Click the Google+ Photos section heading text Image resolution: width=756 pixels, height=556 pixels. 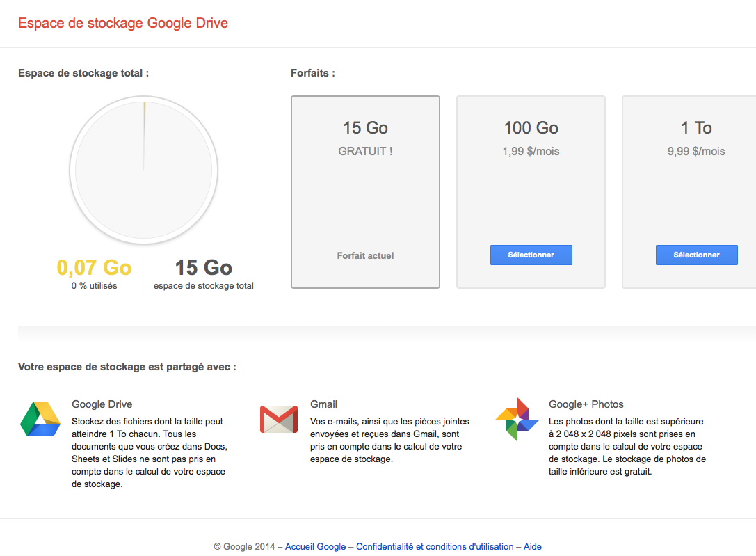click(x=586, y=404)
